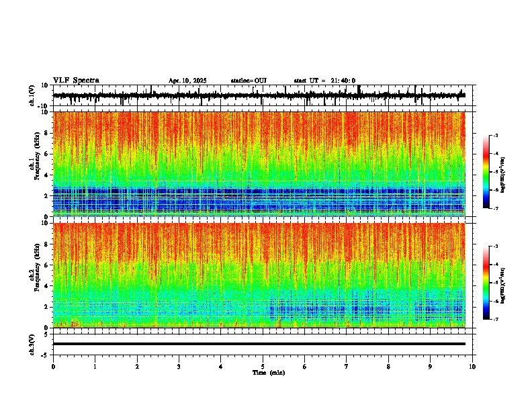Screen dimensions: 532x411
Task: Click time axis tick label '0'
Action: point(53,367)
